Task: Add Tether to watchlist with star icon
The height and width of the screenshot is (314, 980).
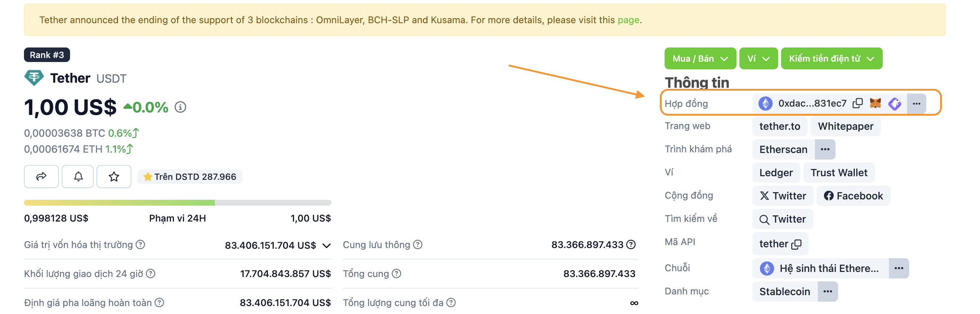Action: [x=114, y=176]
